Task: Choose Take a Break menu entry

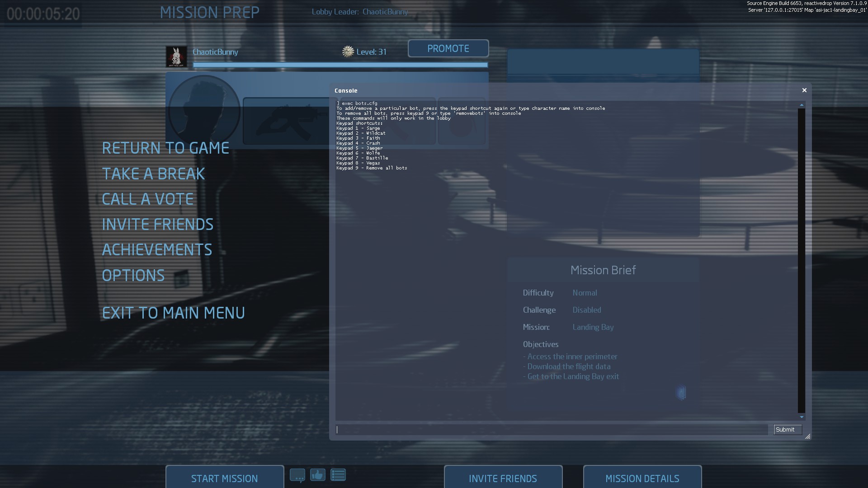Action: click(x=153, y=174)
